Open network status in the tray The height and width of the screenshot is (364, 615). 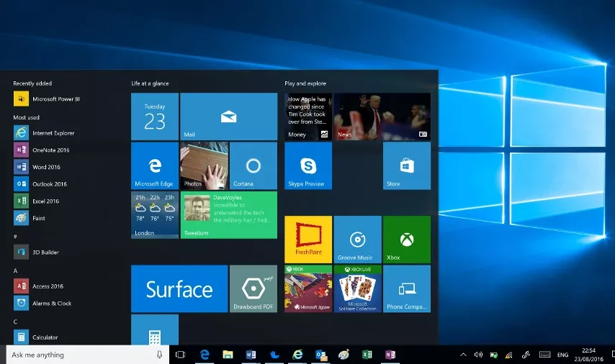point(508,355)
